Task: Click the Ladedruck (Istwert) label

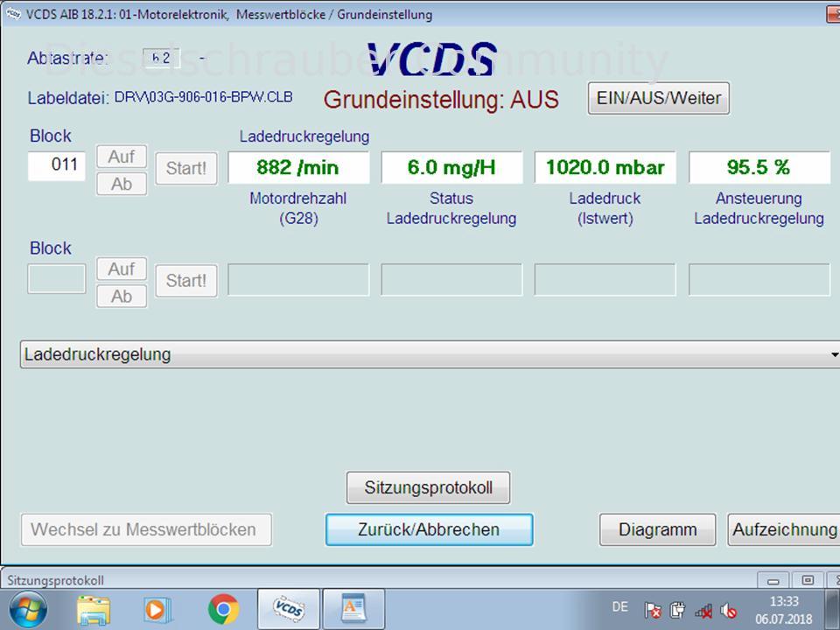Action: [x=605, y=208]
